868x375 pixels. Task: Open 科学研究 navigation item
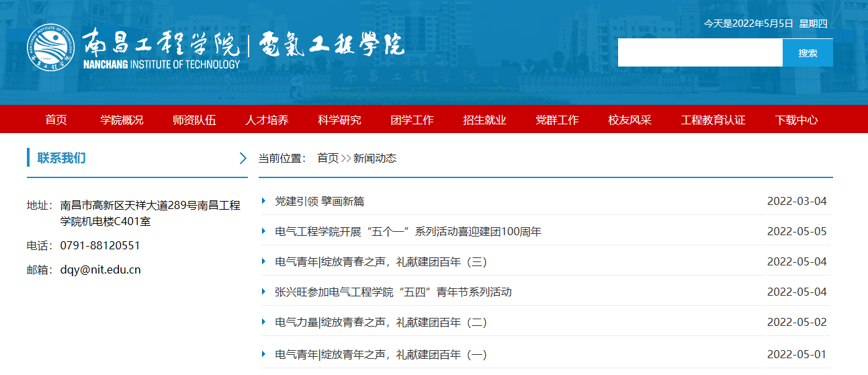click(339, 120)
